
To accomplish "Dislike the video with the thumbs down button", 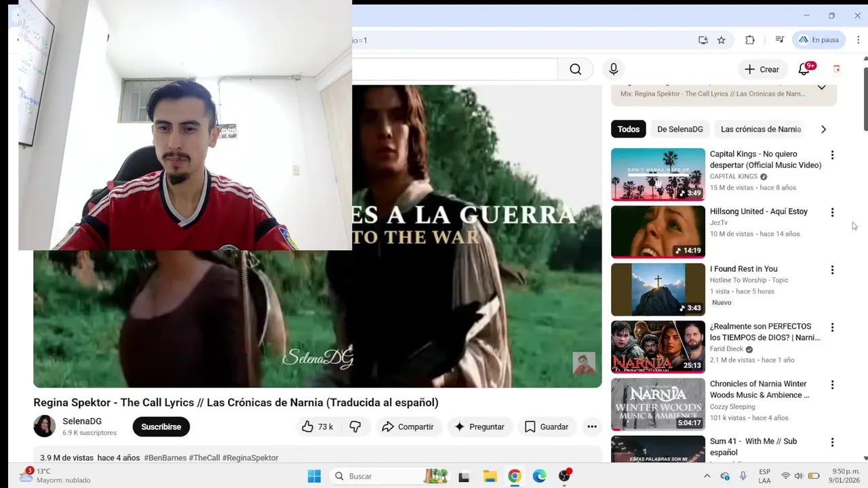I will (x=355, y=426).
